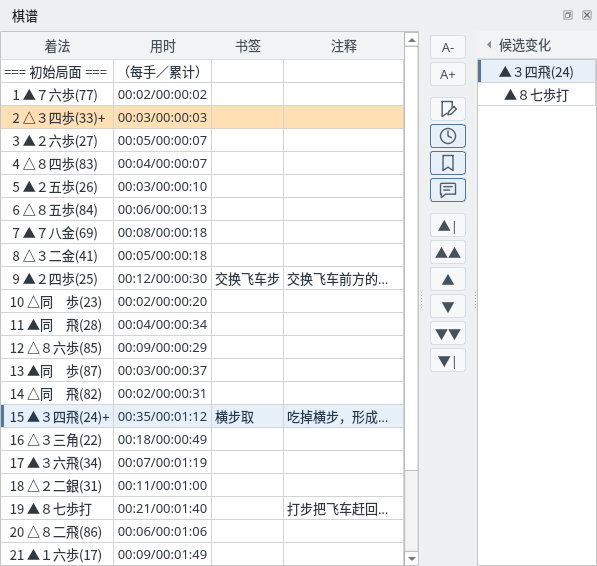This screenshot has width=597, height=566.
Task: Select move 10 △同 歩(23)
Action: click(202, 301)
